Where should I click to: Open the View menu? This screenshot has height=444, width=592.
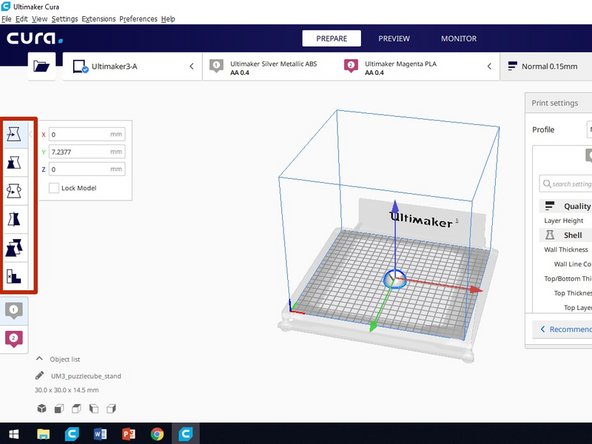(40, 18)
